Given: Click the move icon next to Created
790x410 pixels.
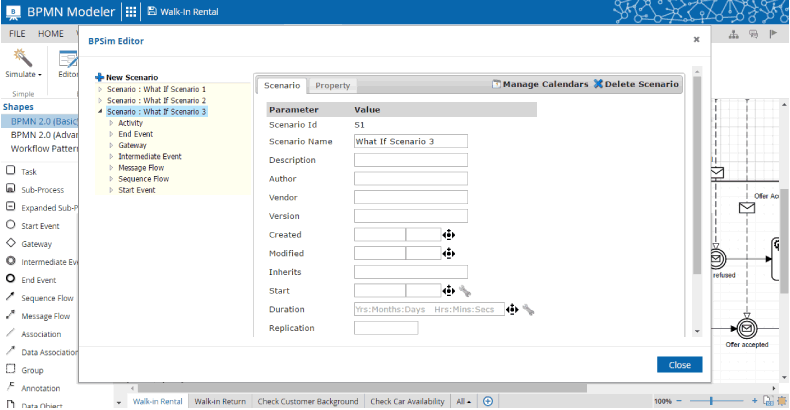Looking at the screenshot, I should coord(449,234).
